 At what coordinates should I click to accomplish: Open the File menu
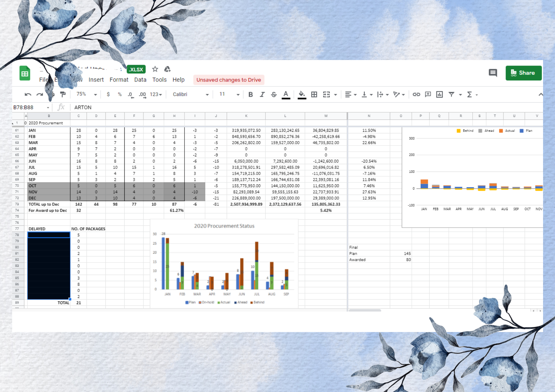[44, 80]
